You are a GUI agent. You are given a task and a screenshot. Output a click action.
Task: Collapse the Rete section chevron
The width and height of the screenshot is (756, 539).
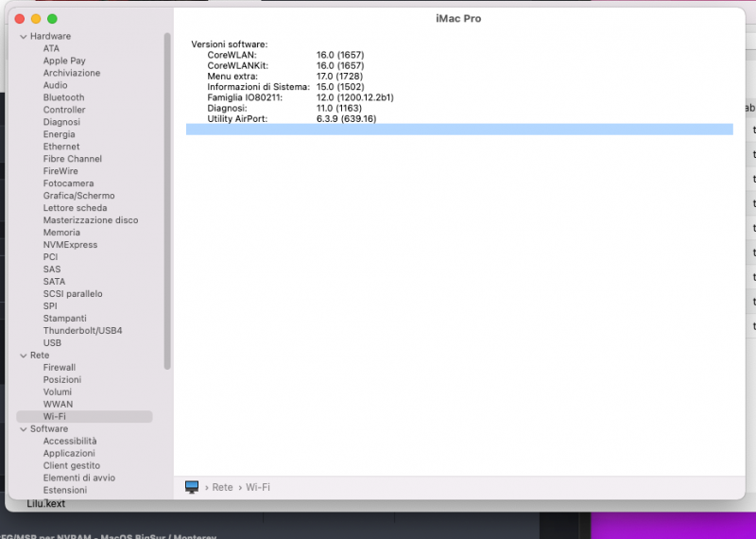pos(23,356)
